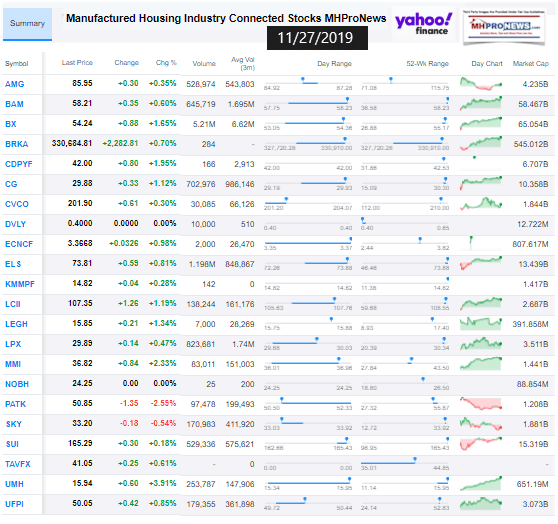The height and width of the screenshot is (524, 558).
Task: Click the PATK day chart sparkline
Action: pyautogui.click(x=481, y=404)
